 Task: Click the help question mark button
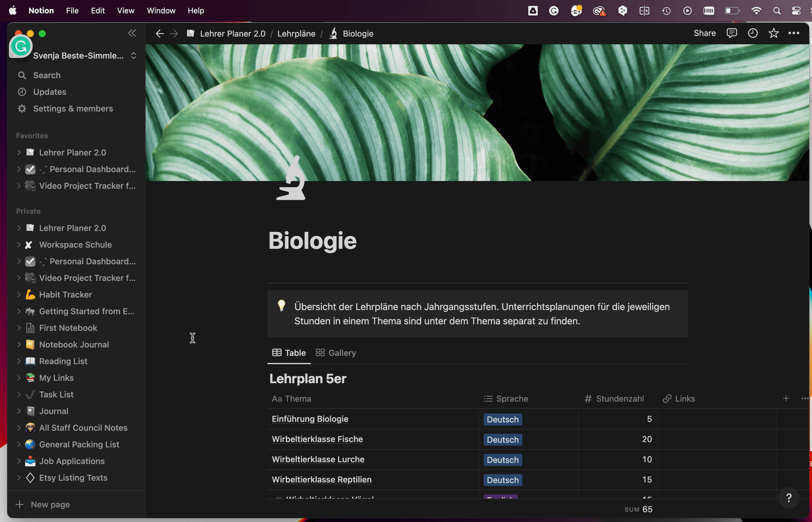pos(789,498)
